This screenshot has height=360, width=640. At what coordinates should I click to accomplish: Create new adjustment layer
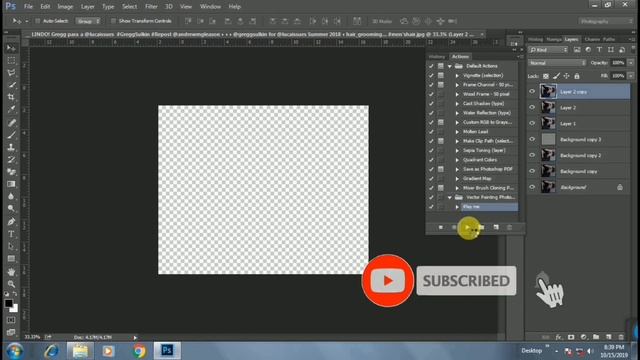pyautogui.click(x=584, y=337)
